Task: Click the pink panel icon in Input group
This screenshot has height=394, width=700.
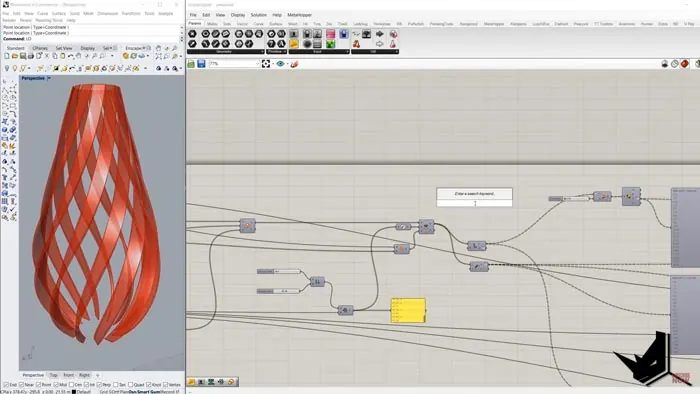Action: 330,34
